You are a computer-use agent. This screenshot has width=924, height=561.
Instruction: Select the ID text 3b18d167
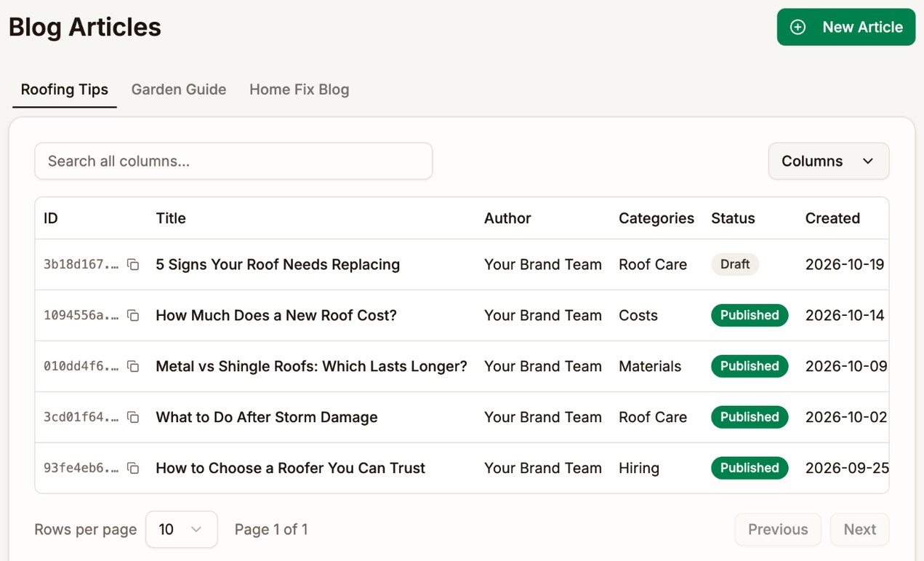click(x=81, y=264)
